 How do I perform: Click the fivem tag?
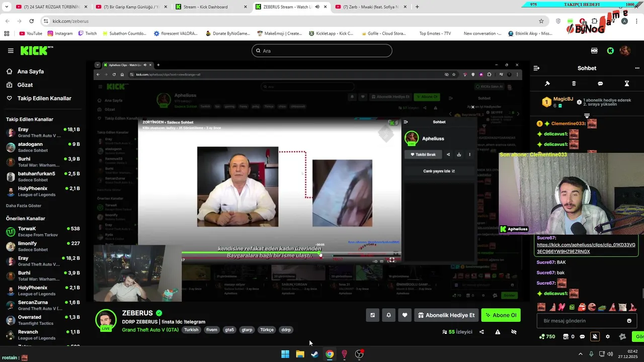coord(212,330)
